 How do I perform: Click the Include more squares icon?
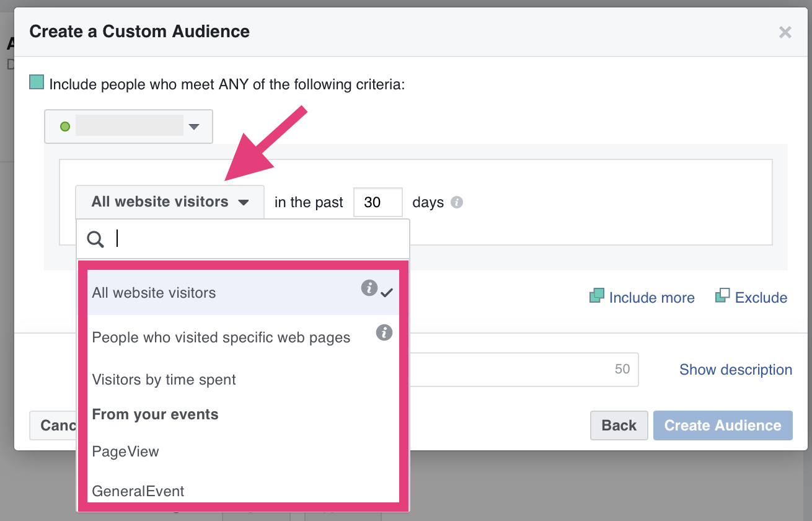coord(595,296)
